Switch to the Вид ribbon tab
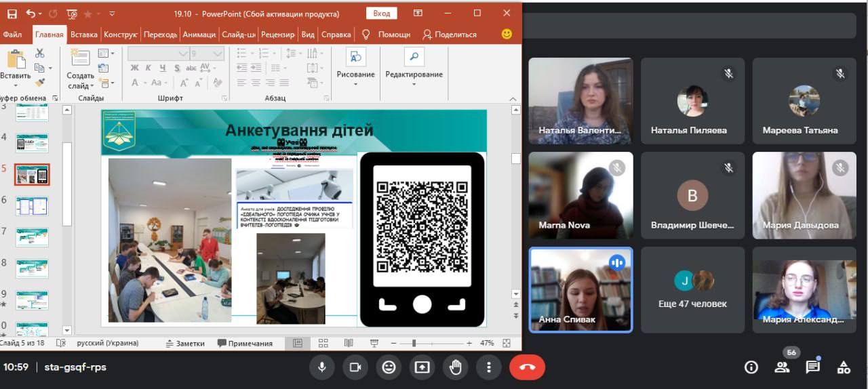The image size is (868, 389). 308,35
